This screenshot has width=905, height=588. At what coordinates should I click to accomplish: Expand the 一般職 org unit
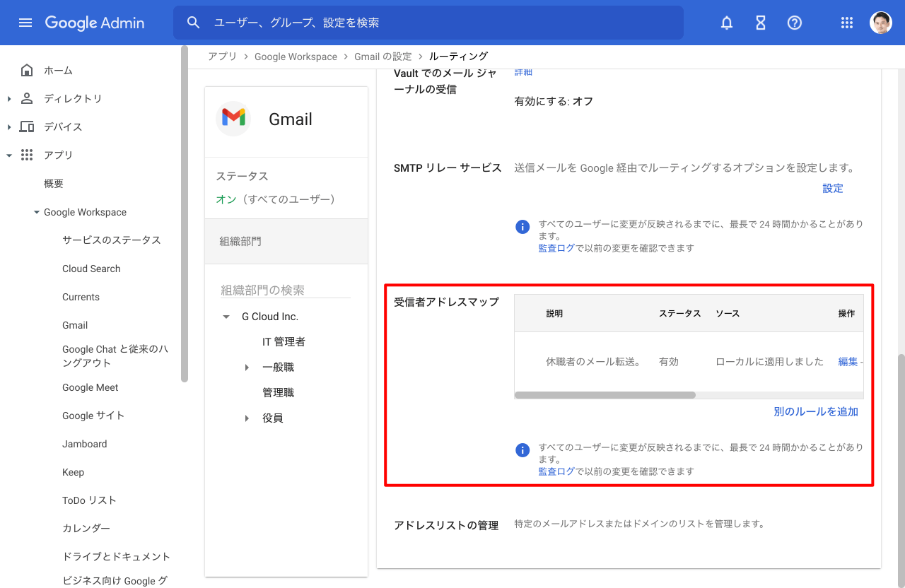tap(247, 367)
